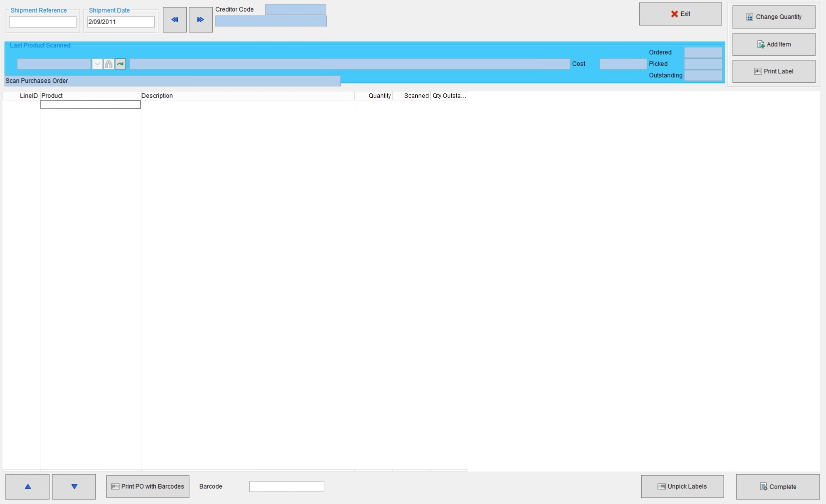Click Print Label
The height and width of the screenshot is (504, 826).
click(773, 71)
